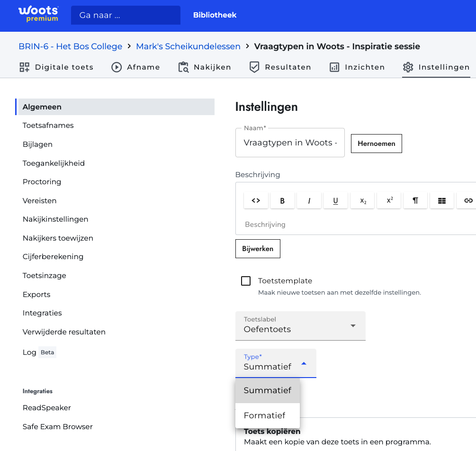Open Nakijkinstellingen settings section
Image resolution: width=476 pixels, height=451 pixels.
pyautogui.click(x=55, y=219)
